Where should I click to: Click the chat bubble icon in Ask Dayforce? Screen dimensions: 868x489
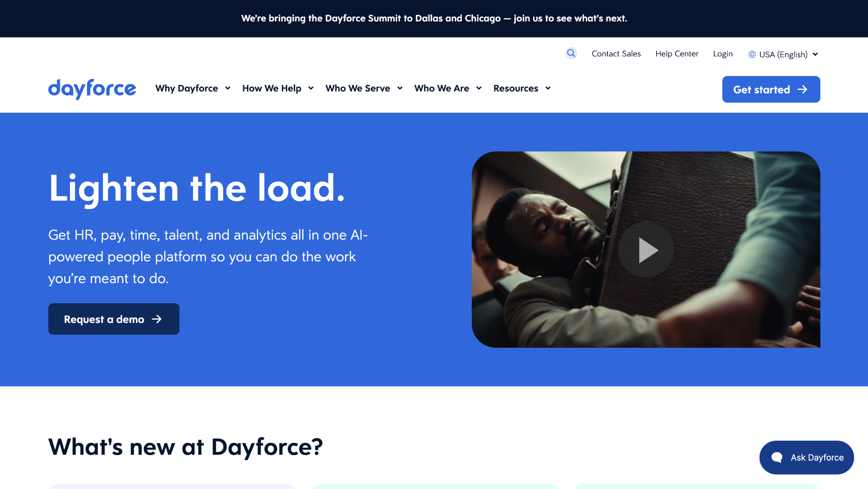pyautogui.click(x=776, y=457)
